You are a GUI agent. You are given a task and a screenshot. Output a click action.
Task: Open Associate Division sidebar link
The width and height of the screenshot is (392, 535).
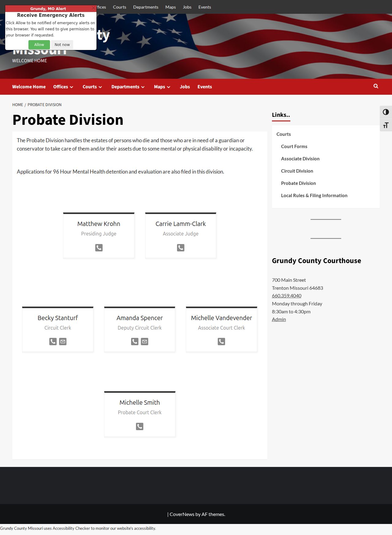300,159
